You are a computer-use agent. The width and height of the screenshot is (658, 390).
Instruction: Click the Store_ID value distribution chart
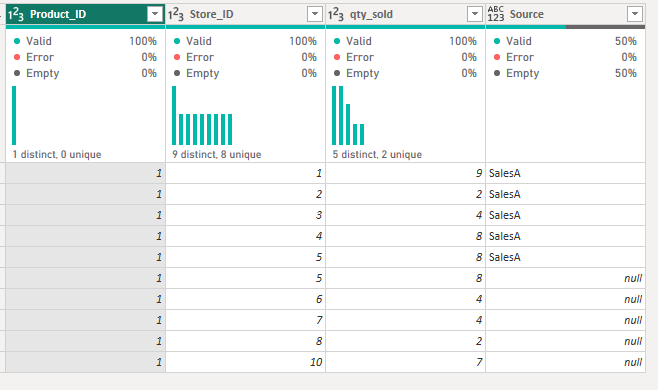click(x=202, y=115)
